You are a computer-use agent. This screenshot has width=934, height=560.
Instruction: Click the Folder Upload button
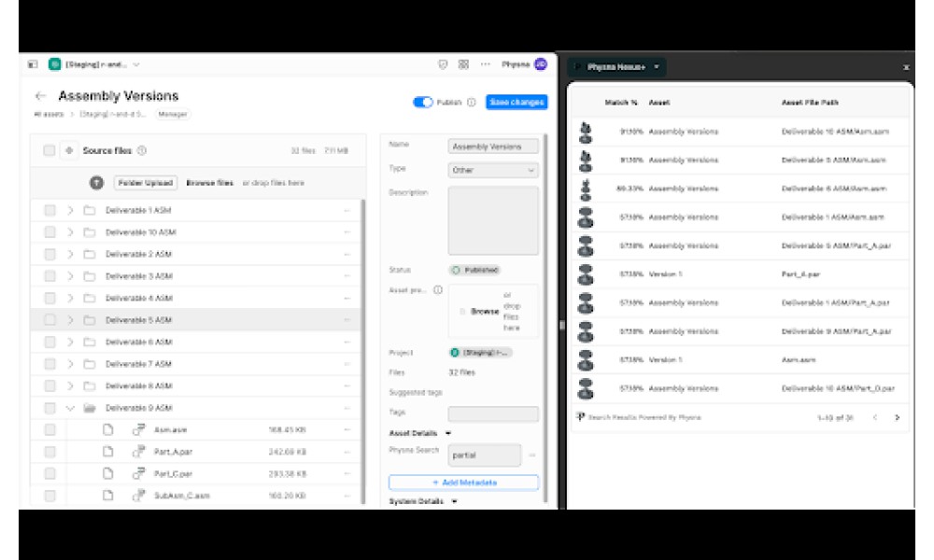146,183
